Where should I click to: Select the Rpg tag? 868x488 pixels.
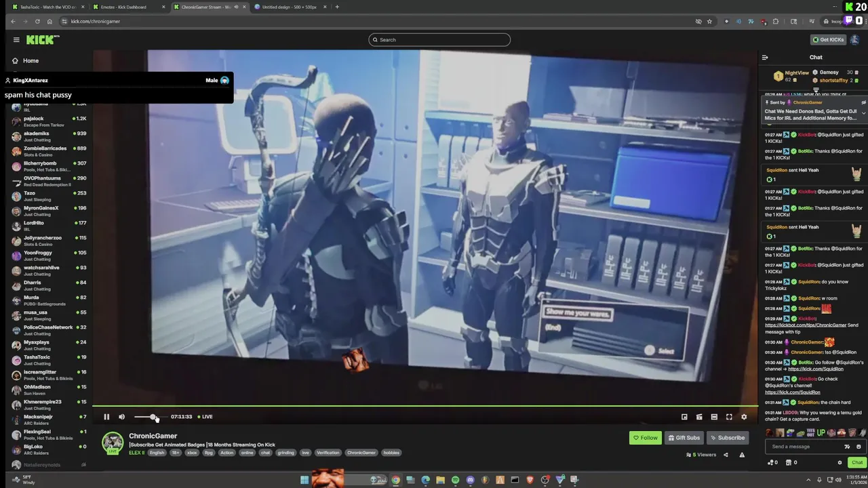tap(209, 453)
